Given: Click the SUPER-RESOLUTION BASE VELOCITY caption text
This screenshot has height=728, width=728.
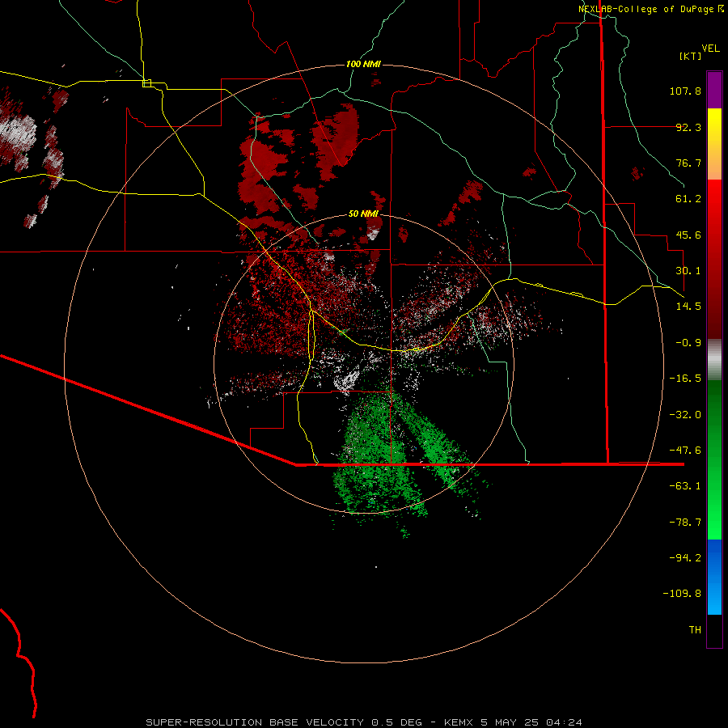Looking at the screenshot, I should [255, 722].
